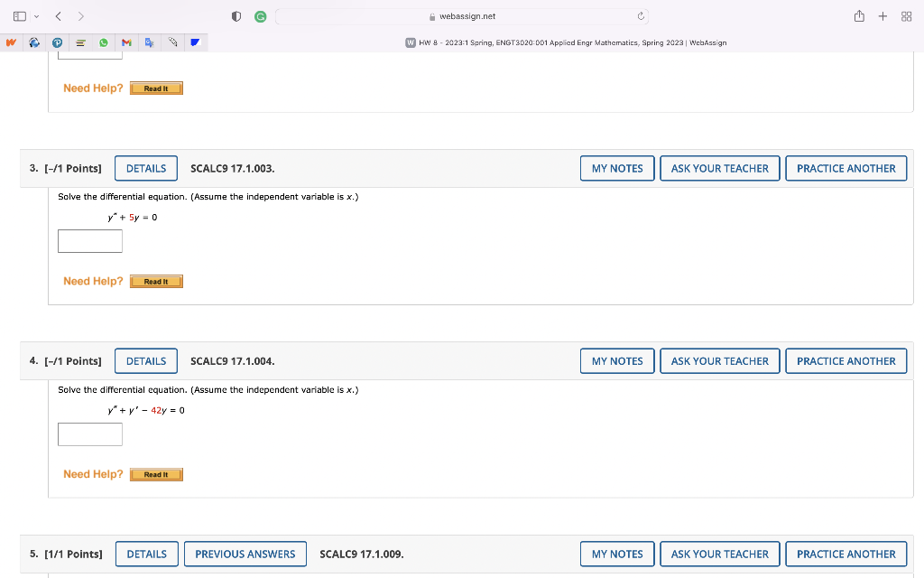The height and width of the screenshot is (578, 924).
Task: Click the Wattpad bookmark icon
Action: point(10,42)
